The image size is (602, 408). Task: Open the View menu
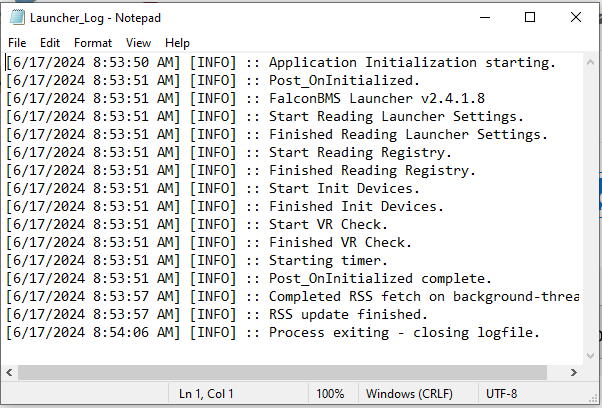pos(138,43)
